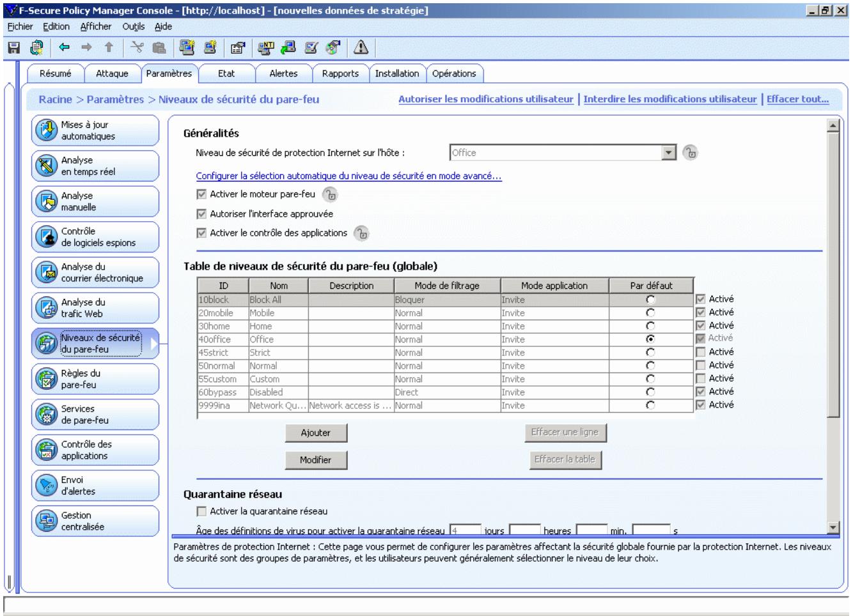Open the Analyse du trafic Web page
Screen dimensions: 853x616
pyautogui.click(x=95, y=308)
